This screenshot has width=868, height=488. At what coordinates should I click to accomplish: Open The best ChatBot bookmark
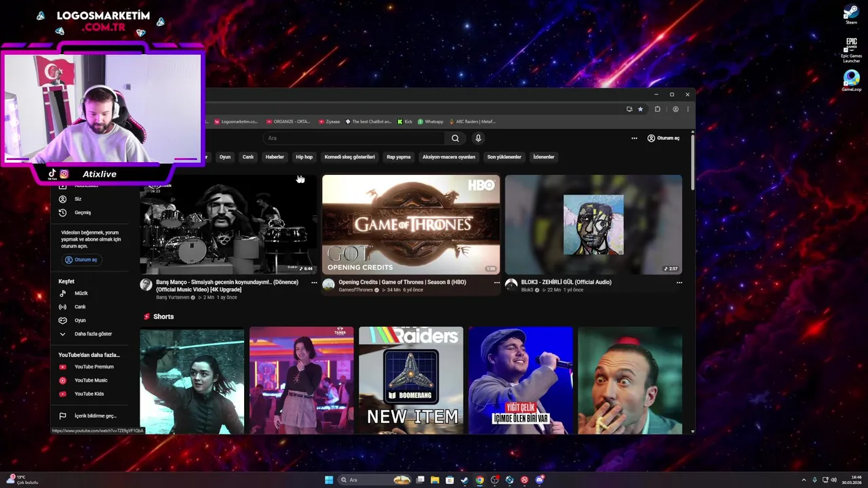(368, 122)
